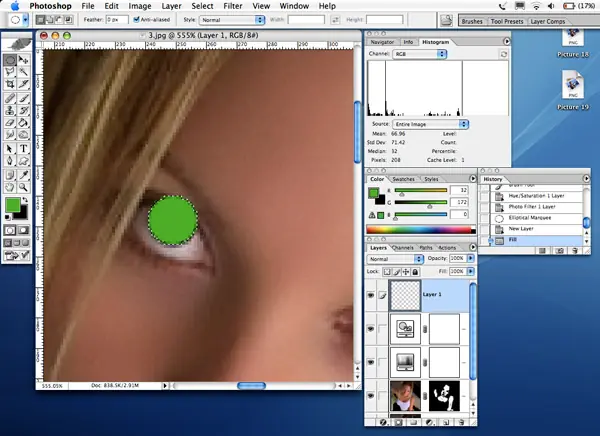Toggle Lock position in Layers panel

[406, 272]
